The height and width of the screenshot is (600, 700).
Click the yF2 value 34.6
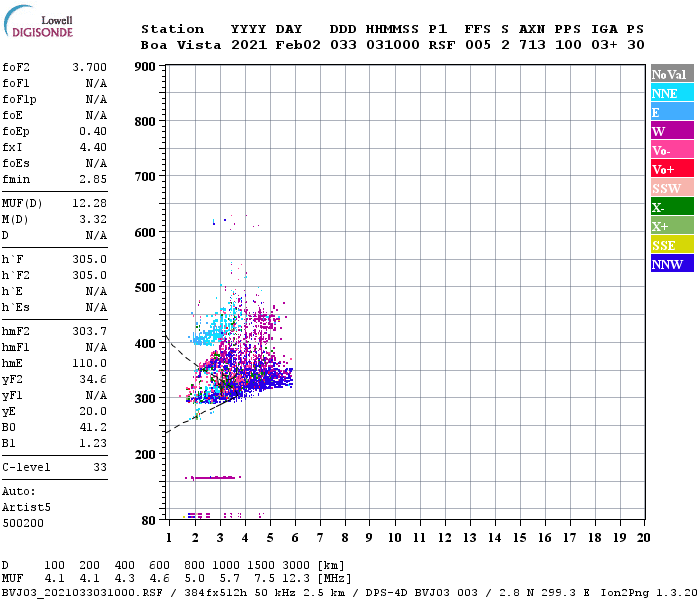tap(93, 379)
